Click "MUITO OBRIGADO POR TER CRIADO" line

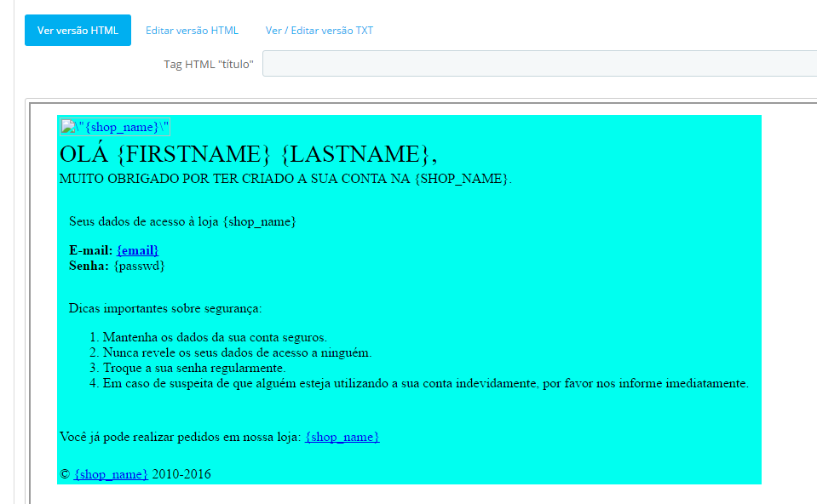click(285, 179)
